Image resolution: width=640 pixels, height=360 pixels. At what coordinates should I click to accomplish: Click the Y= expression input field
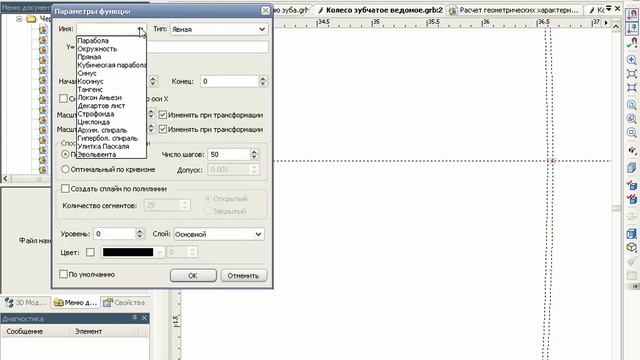pos(207,47)
